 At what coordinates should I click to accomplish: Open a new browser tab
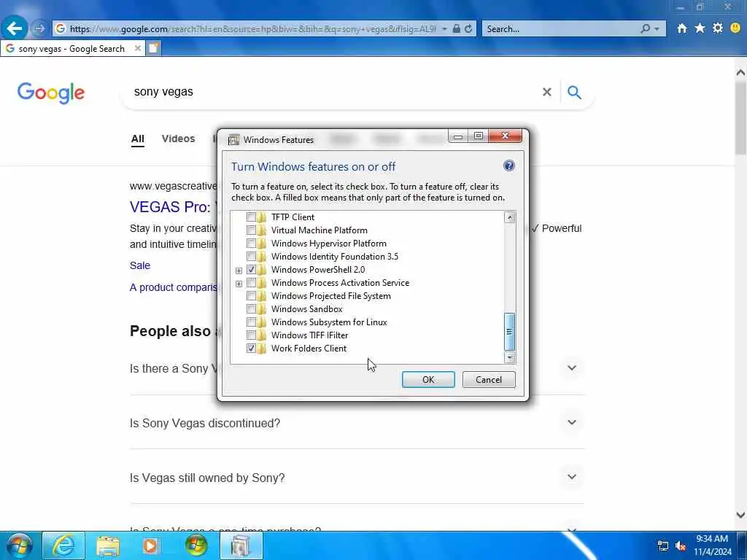pyautogui.click(x=153, y=48)
